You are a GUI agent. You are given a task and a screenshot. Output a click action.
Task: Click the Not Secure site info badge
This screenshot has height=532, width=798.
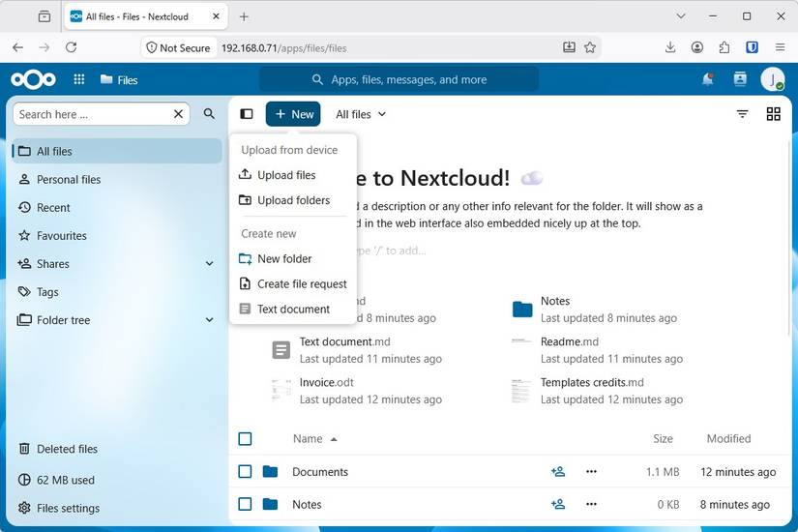(178, 47)
